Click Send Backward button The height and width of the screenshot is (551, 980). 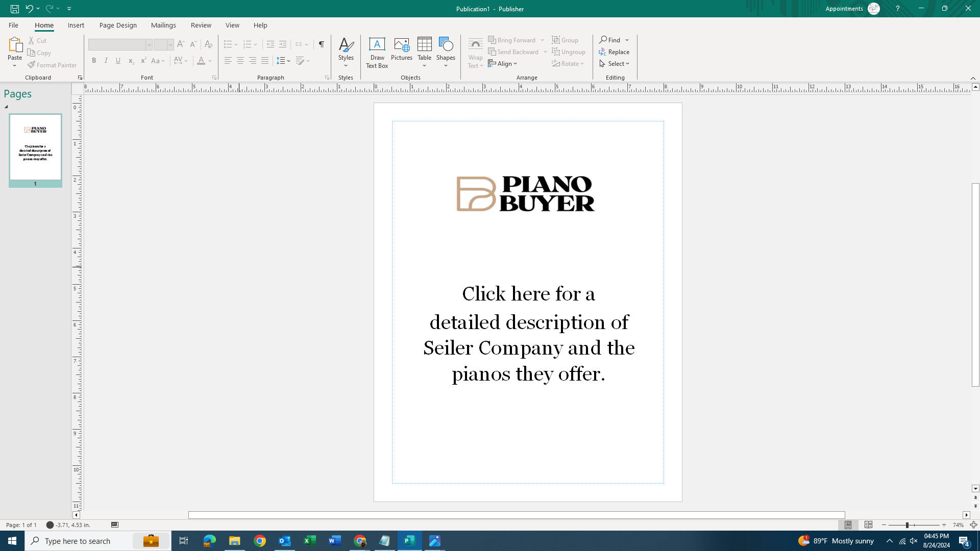(514, 52)
